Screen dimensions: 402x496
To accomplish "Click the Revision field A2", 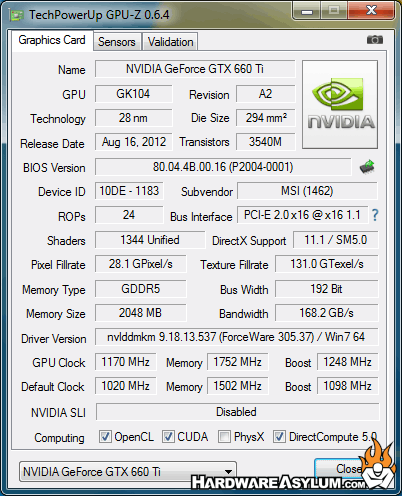I will 266,94.
